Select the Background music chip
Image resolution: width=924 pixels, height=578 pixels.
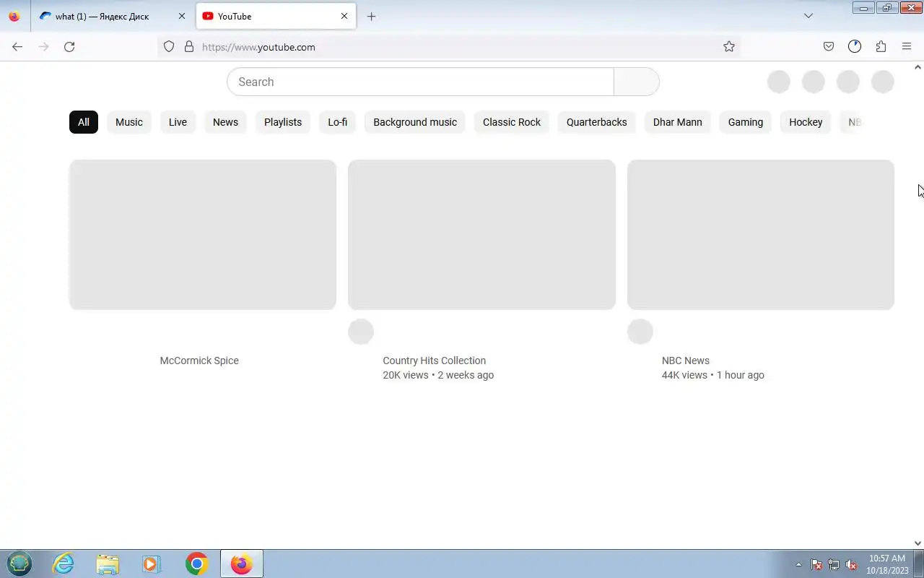(415, 122)
